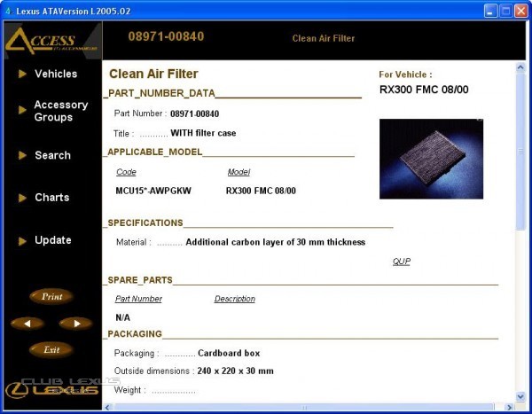The image size is (532, 414).
Task: Click the arrow icon beside Search
Action: (x=22, y=155)
